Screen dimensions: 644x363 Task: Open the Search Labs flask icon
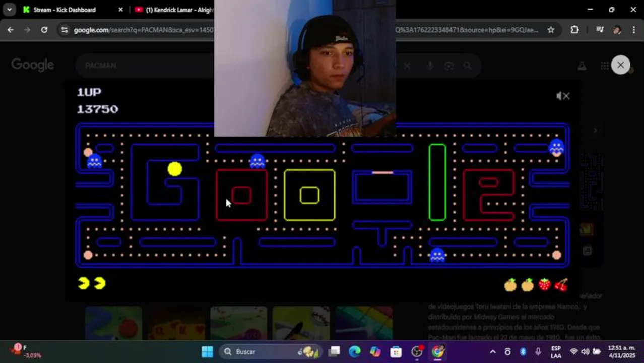pyautogui.click(x=582, y=66)
